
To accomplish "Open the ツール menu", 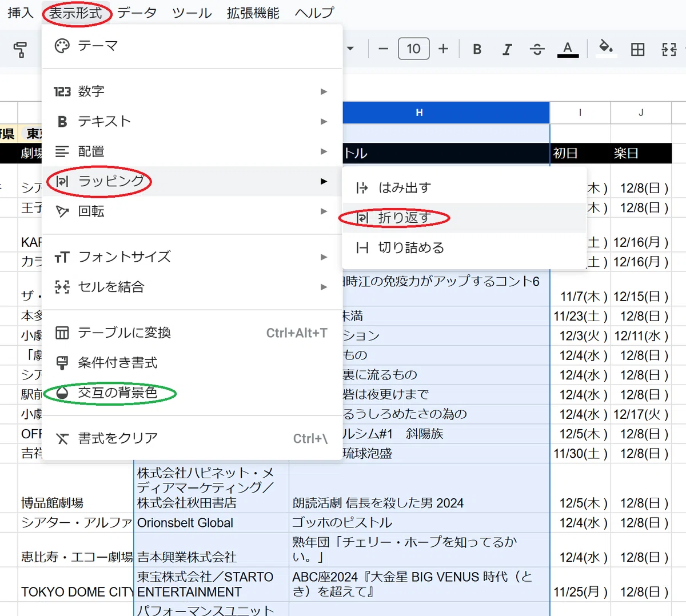I will coord(192,13).
